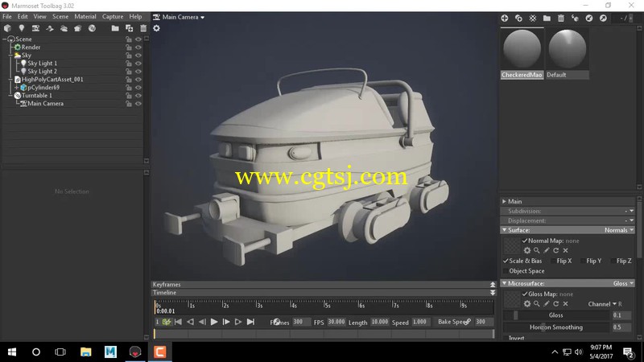This screenshot has width=644, height=362.
Task: Play the timeline animation
Action: click(214, 323)
